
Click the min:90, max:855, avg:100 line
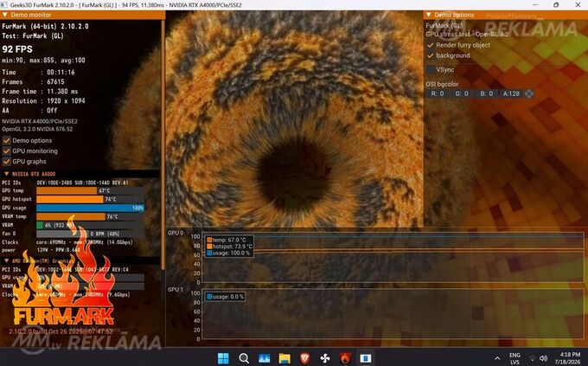(43, 61)
